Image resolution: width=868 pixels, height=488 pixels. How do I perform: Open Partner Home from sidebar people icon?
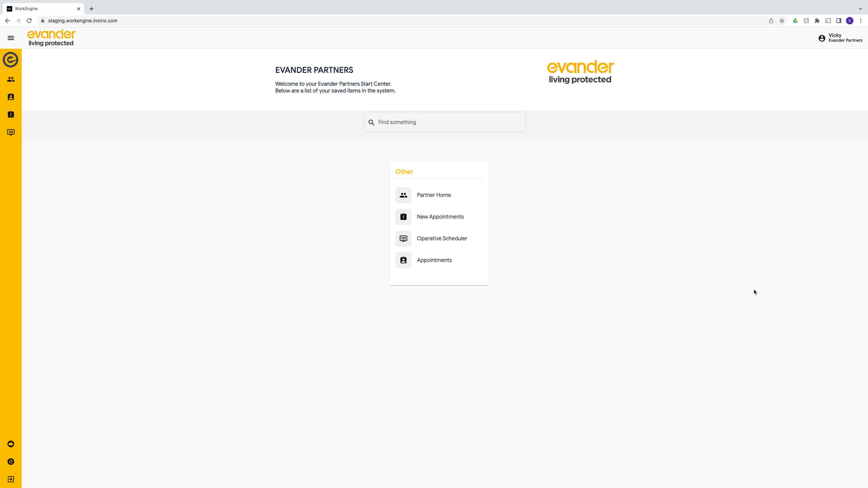(x=11, y=79)
